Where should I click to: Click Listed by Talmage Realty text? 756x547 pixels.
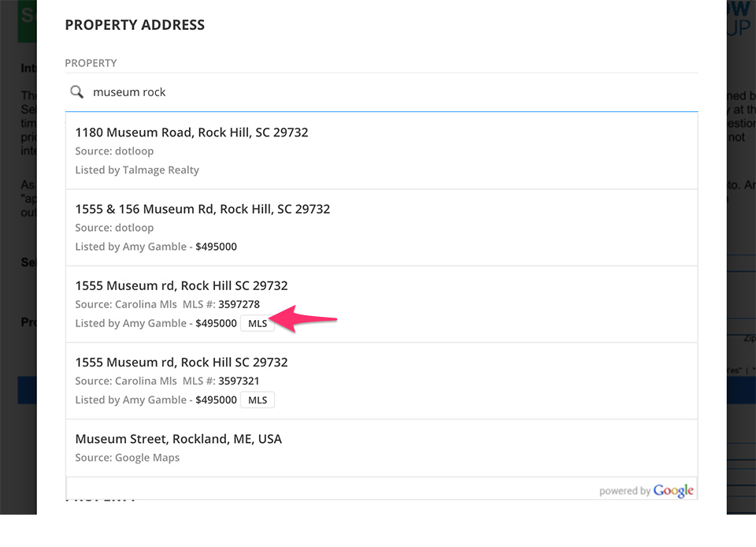[136, 169]
